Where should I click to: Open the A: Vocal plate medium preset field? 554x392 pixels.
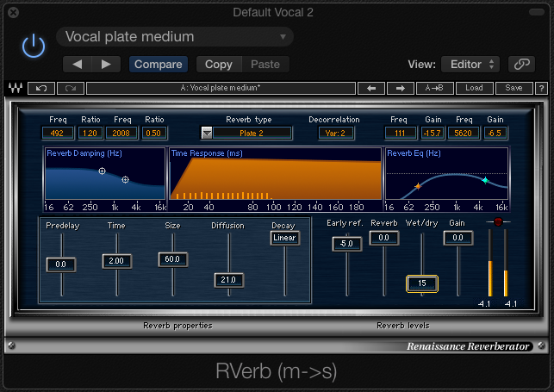(x=221, y=88)
